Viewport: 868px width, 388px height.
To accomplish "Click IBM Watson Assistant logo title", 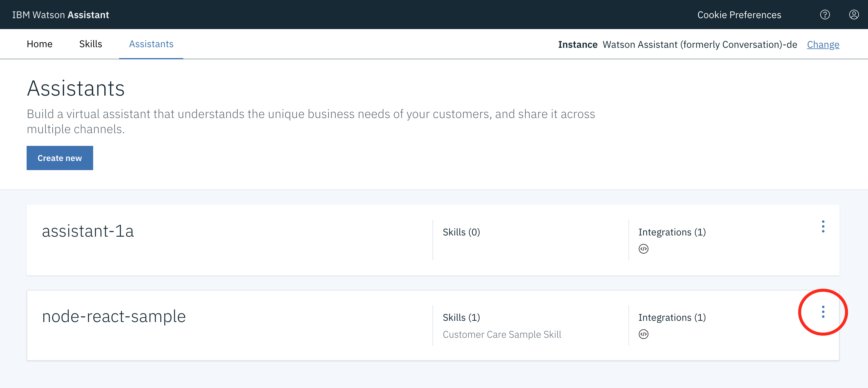I will click(x=61, y=15).
